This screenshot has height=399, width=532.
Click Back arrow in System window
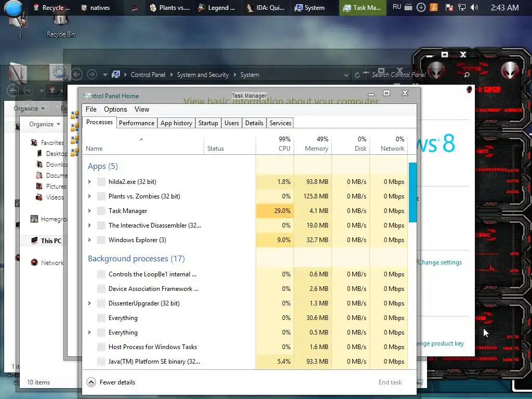point(77,74)
